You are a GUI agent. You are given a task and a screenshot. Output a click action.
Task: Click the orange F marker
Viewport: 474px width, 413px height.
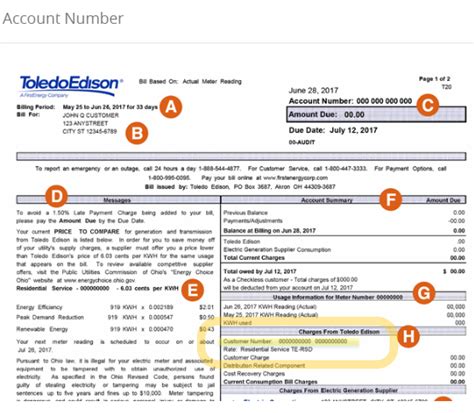click(390, 199)
